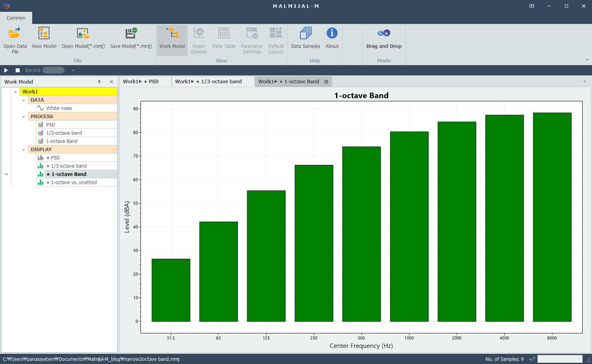Open Graph Options
The width and height of the screenshot is (592, 364).
[199, 40]
